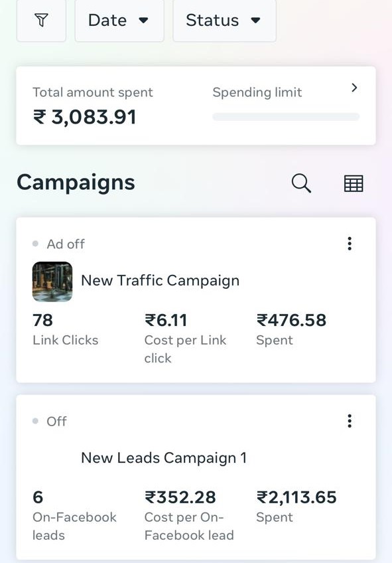Viewport: 392px width, 563px height.
Task: Open New Leads Campaign 1 options menu
Action: pos(350,421)
